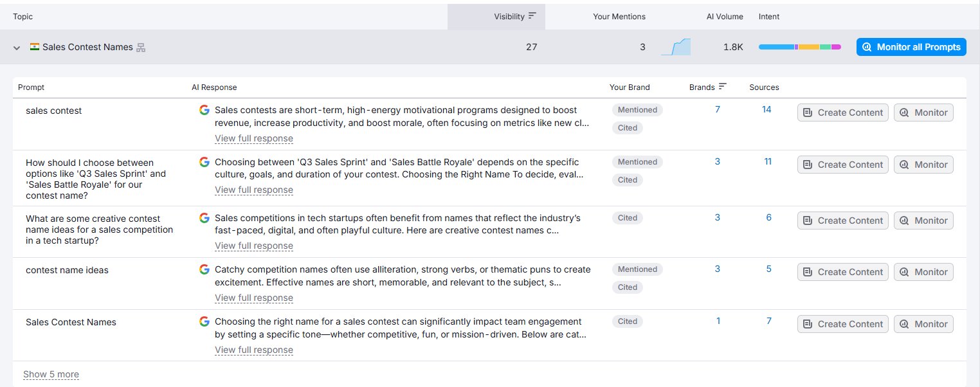Click the India flag beside the topic name
Viewport: 980px width, 387px height.
coord(33,46)
